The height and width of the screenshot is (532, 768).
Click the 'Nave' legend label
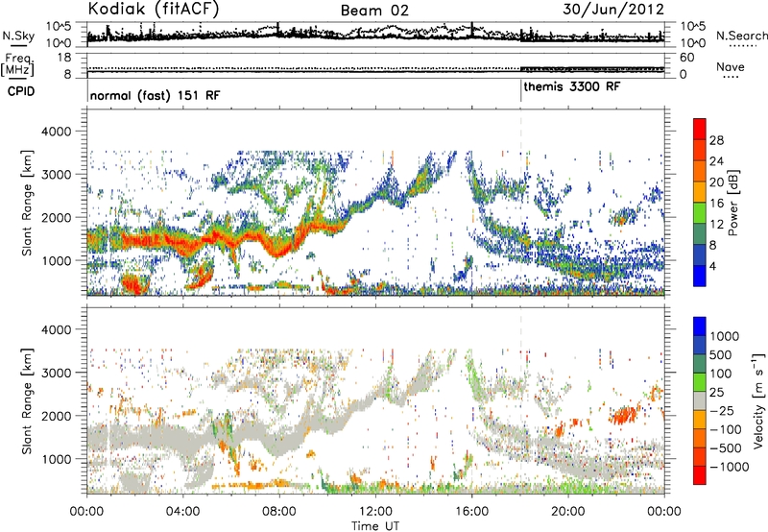click(x=731, y=66)
